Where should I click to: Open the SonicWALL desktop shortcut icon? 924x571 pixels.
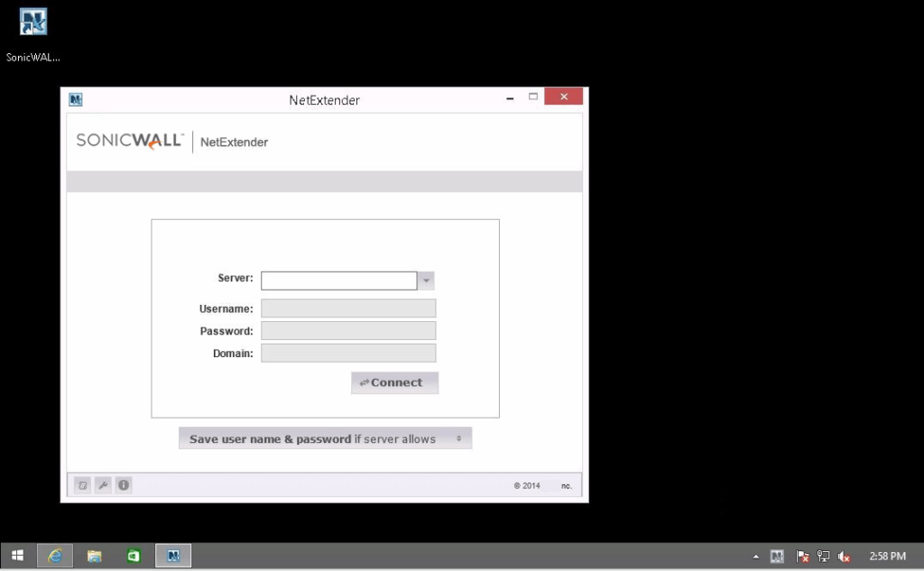33,23
